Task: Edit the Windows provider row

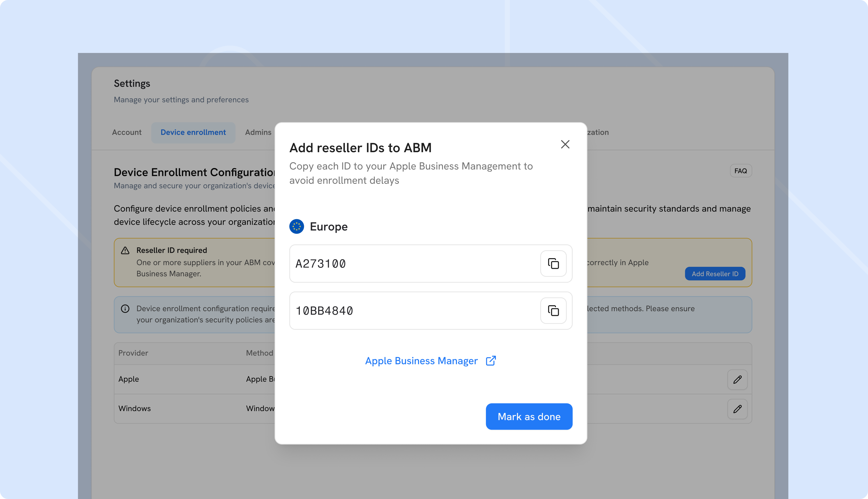Action: tap(737, 409)
